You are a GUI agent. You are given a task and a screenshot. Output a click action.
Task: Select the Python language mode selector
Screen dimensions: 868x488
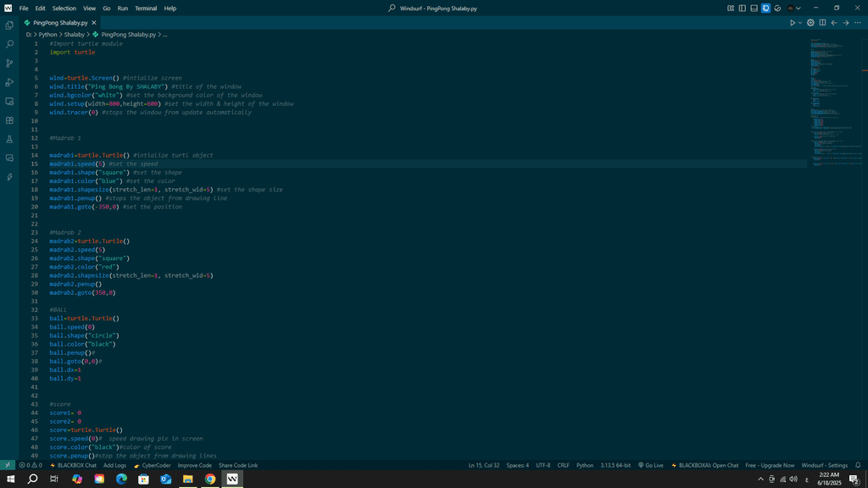pos(585,465)
